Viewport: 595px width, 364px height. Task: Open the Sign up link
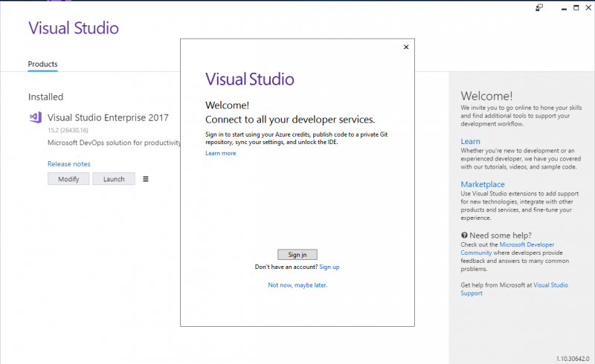[x=329, y=267]
